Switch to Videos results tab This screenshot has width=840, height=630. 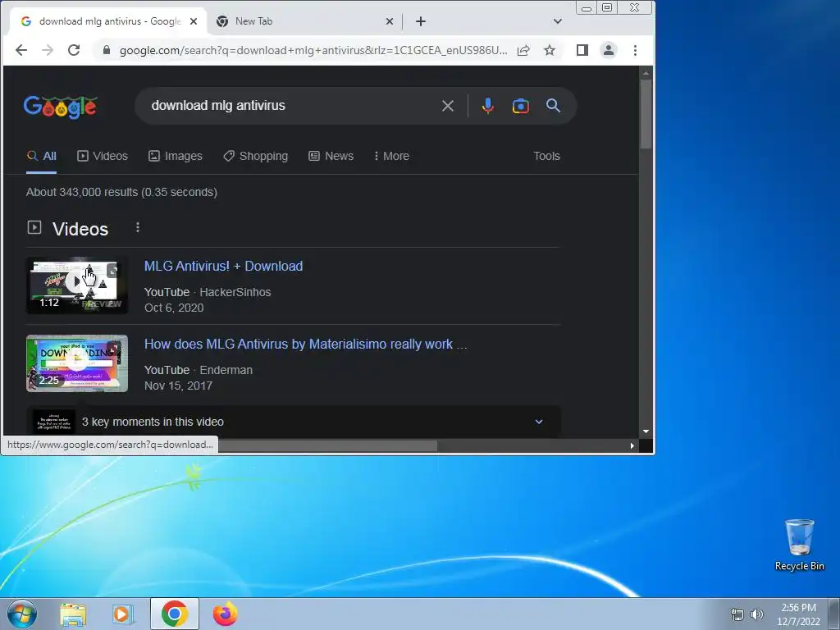(103, 156)
